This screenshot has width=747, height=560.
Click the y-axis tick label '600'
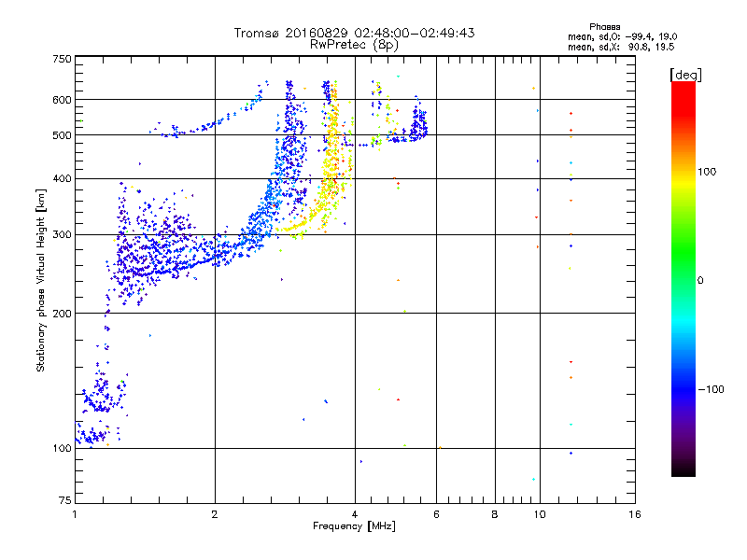click(63, 100)
